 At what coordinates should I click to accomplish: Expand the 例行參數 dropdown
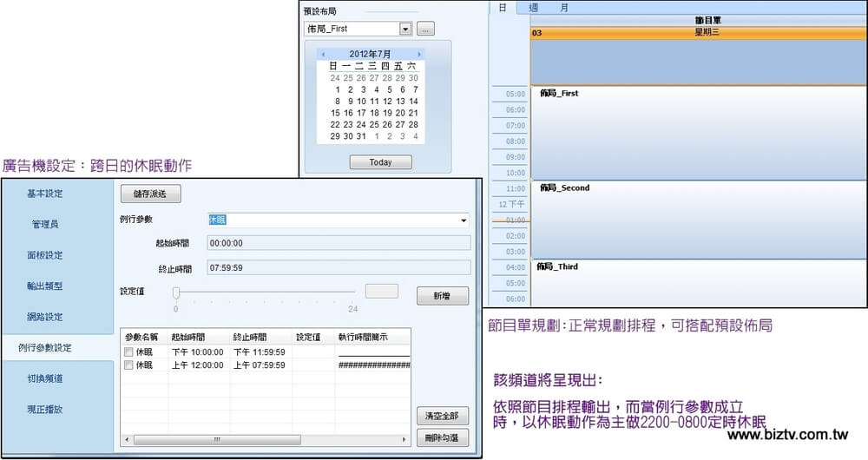[x=463, y=220]
